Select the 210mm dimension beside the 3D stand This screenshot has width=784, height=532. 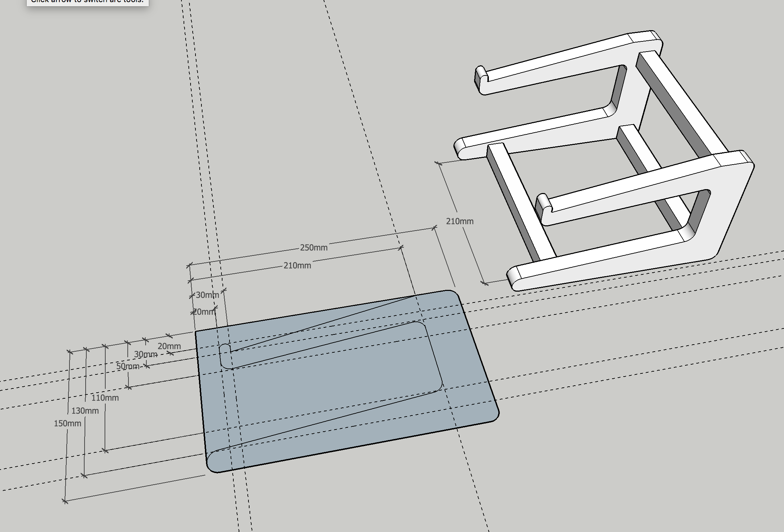(460, 221)
